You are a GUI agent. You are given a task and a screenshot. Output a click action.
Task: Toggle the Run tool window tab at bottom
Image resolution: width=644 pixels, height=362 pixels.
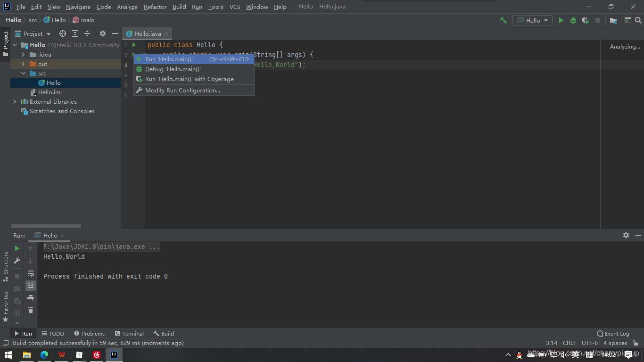click(23, 333)
